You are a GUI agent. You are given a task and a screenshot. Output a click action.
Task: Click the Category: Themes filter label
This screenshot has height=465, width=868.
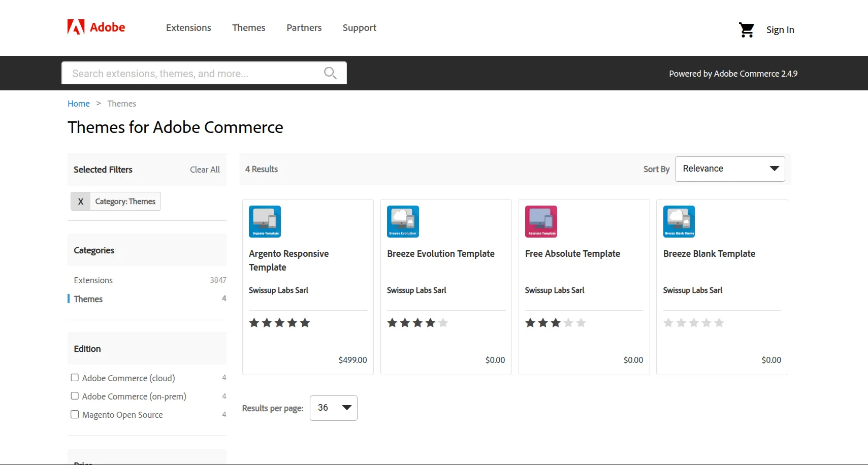[125, 202]
